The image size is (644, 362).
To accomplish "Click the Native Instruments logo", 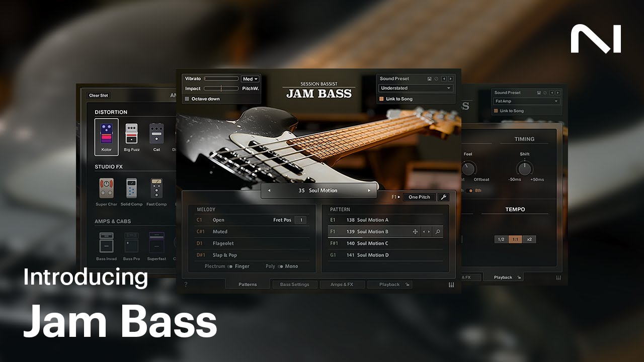I will tap(596, 39).
